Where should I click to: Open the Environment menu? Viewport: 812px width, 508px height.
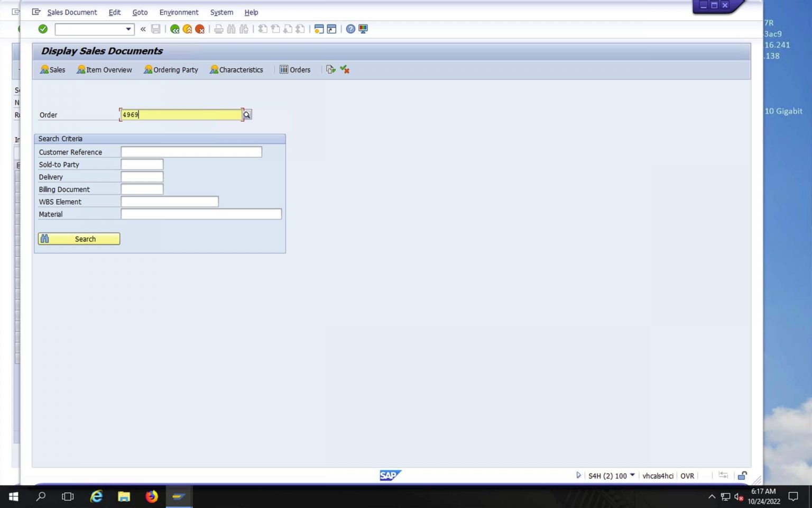click(x=179, y=12)
